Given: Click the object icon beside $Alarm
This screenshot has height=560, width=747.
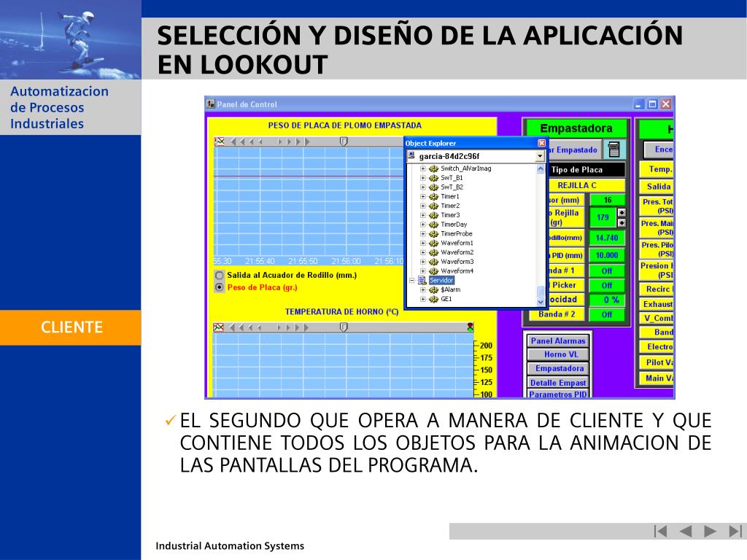Looking at the screenshot, I should pyautogui.click(x=433, y=289).
